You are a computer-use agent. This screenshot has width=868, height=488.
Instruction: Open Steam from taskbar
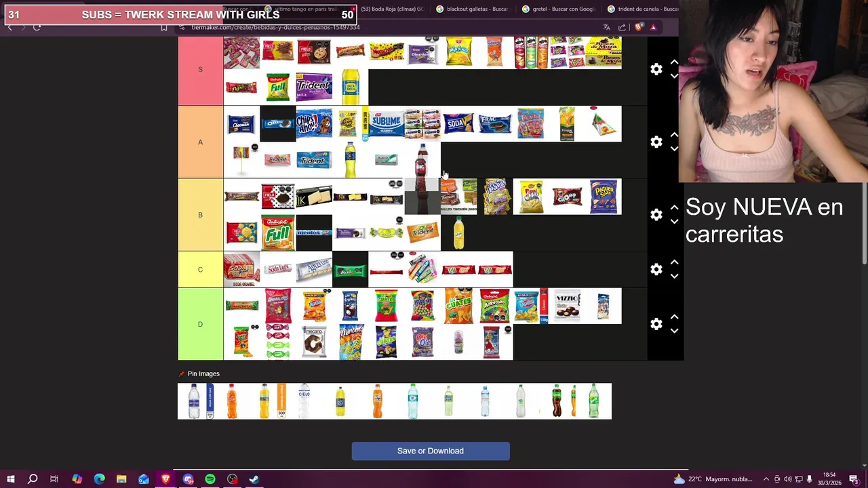(x=254, y=479)
